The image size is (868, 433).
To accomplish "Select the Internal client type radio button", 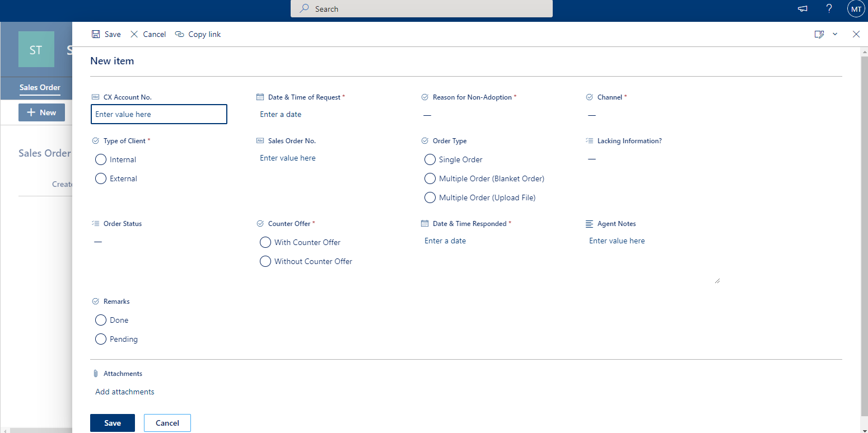I will [x=101, y=159].
